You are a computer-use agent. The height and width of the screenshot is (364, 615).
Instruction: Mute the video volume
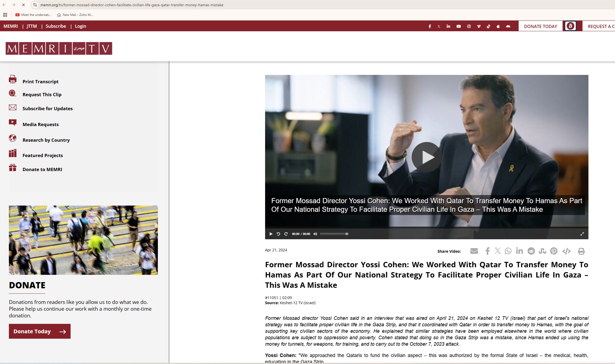[315, 234]
